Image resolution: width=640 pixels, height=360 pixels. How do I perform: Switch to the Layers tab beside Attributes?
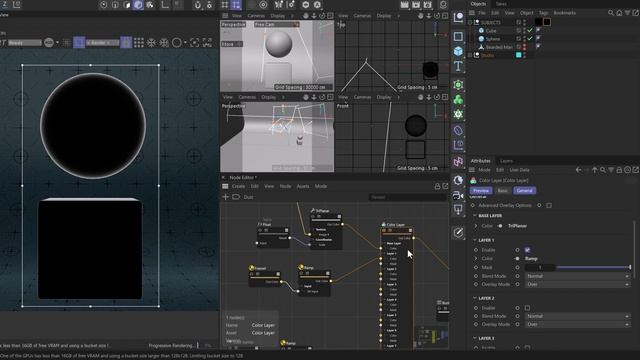click(506, 161)
